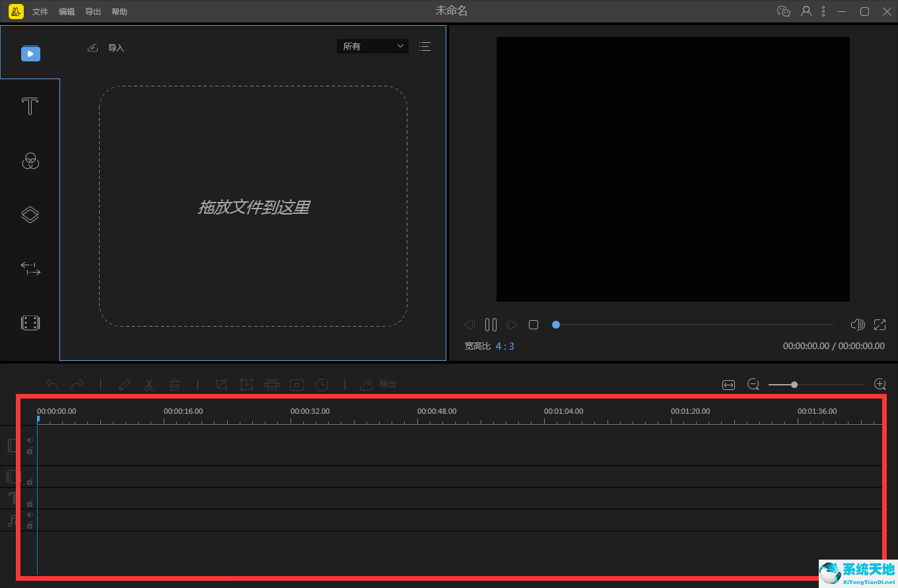898x588 pixels.
Task: Lock the text track
Action: (30, 504)
